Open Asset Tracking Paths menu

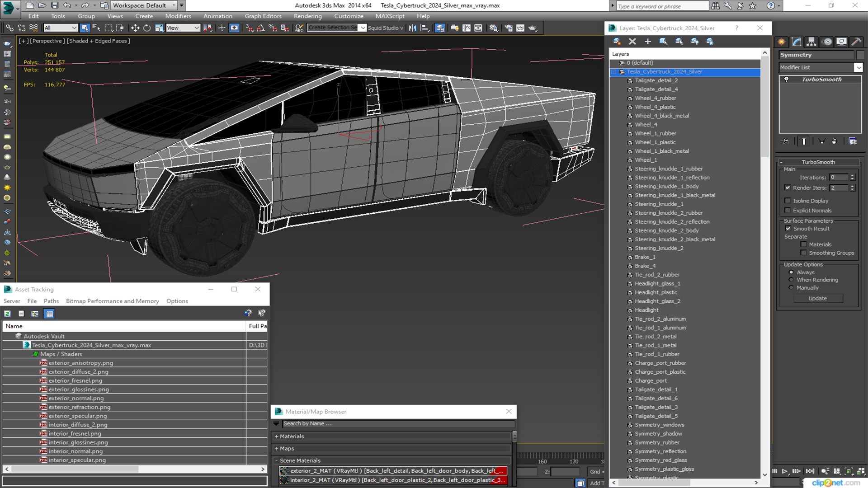51,301
